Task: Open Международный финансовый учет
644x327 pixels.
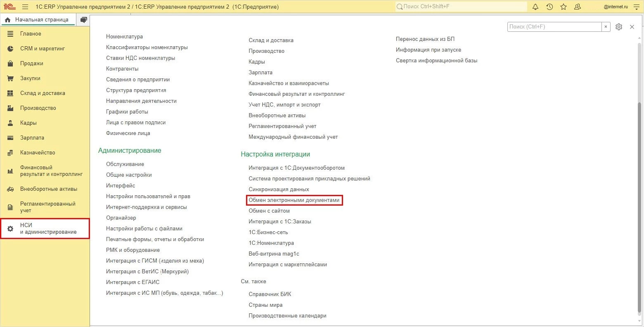Action: click(293, 137)
